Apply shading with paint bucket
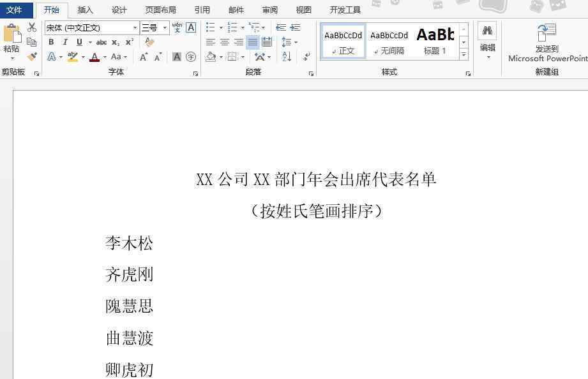Viewport: 588px width, 379px height. [x=211, y=57]
